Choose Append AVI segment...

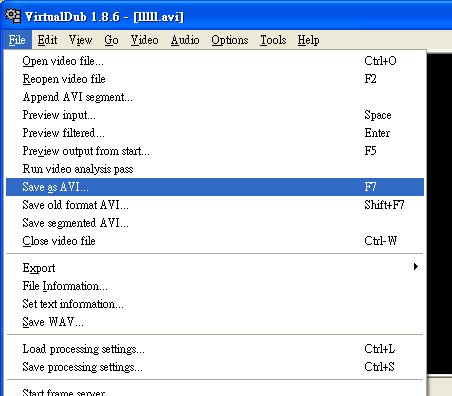pyautogui.click(x=215, y=97)
